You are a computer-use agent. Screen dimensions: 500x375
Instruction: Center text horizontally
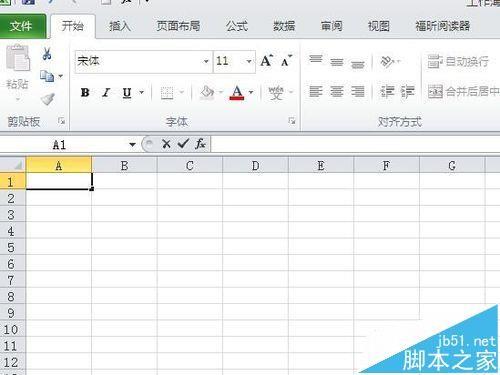click(337, 91)
